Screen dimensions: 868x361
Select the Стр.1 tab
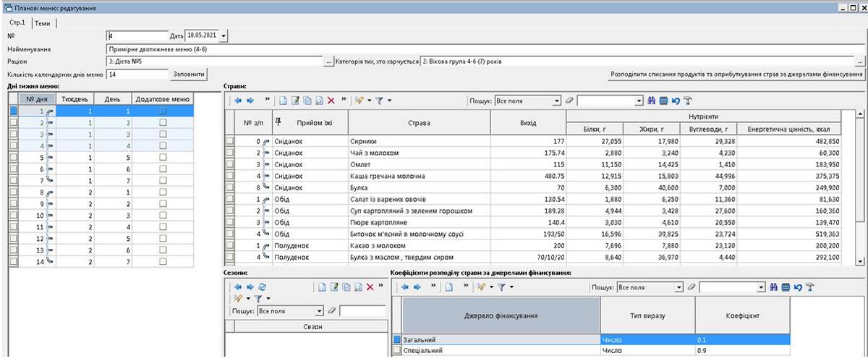(18, 23)
